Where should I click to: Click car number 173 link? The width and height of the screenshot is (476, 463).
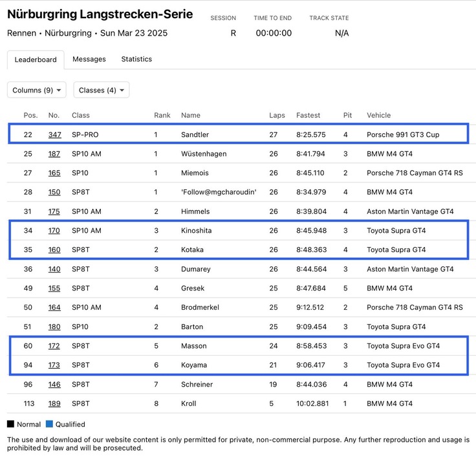click(x=54, y=365)
